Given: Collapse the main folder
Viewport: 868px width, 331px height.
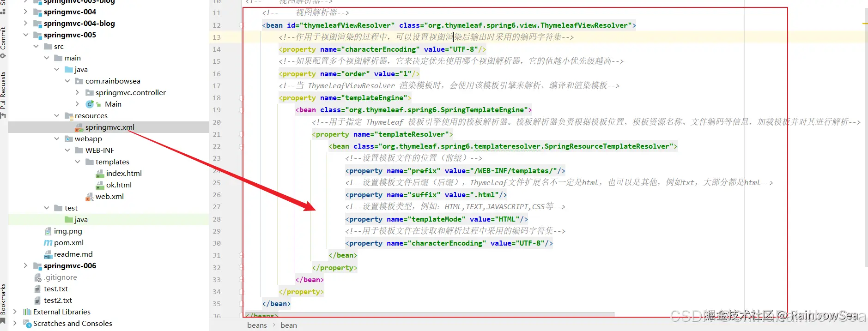Looking at the screenshot, I should (47, 58).
